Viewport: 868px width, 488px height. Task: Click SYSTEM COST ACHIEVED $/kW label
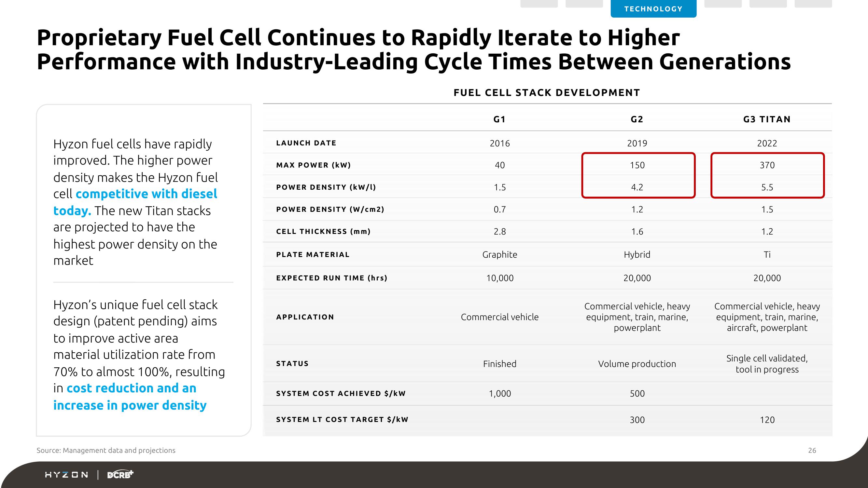[341, 393]
